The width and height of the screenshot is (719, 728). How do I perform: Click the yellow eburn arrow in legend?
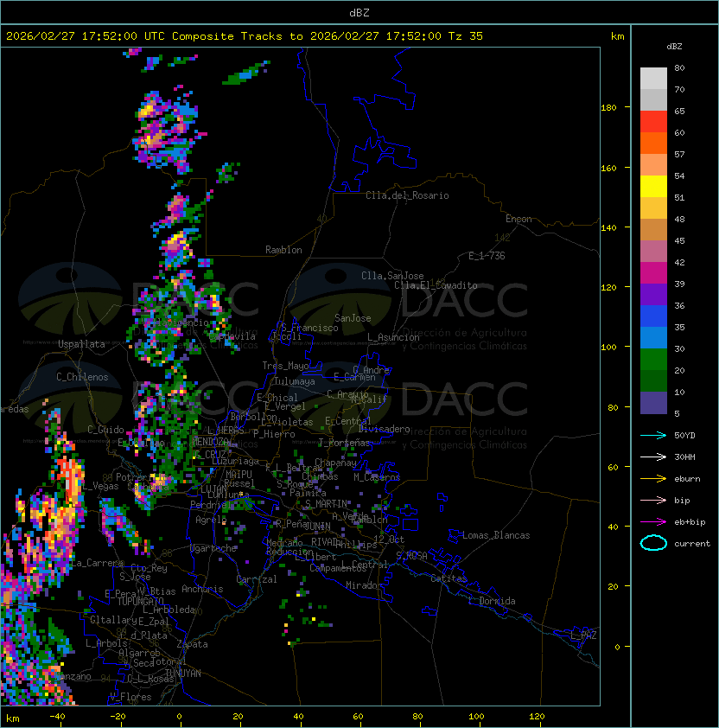click(653, 479)
